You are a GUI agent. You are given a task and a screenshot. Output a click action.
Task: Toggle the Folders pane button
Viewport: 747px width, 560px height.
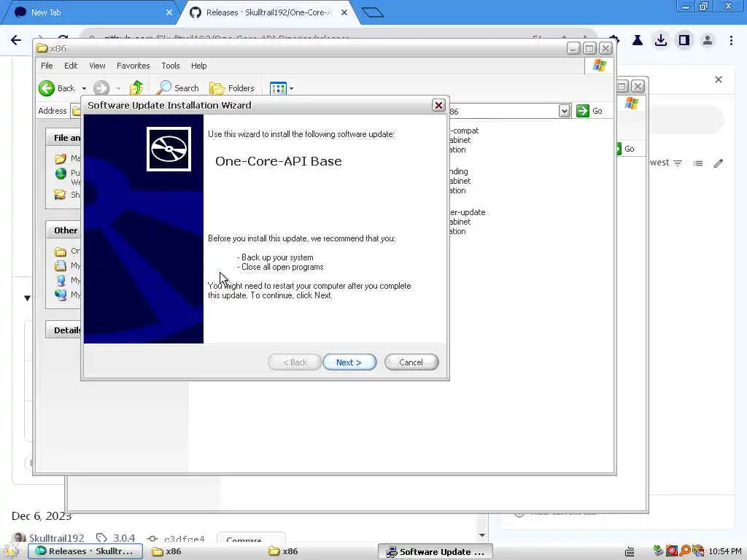(232, 88)
